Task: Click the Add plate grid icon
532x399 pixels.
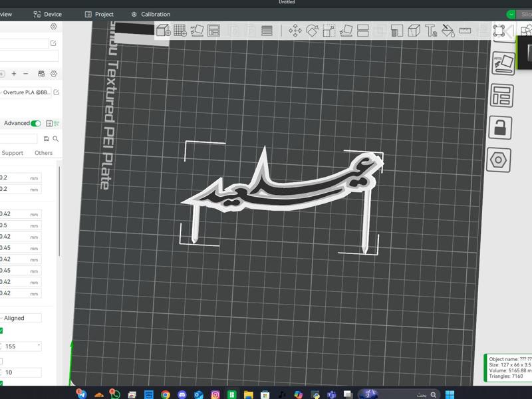Action: (x=180, y=31)
